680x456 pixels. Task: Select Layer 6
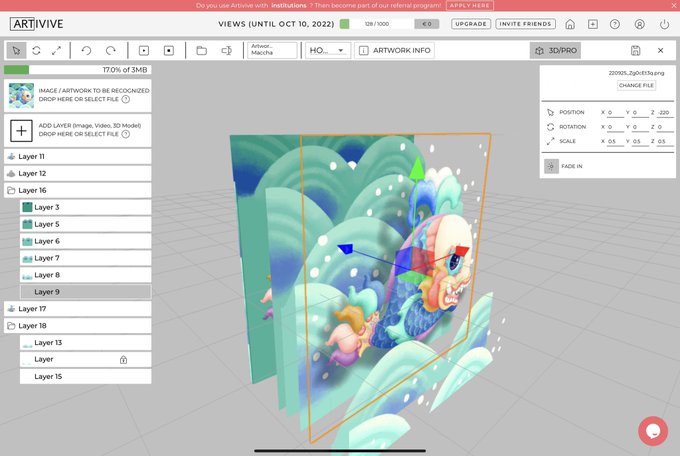85,241
